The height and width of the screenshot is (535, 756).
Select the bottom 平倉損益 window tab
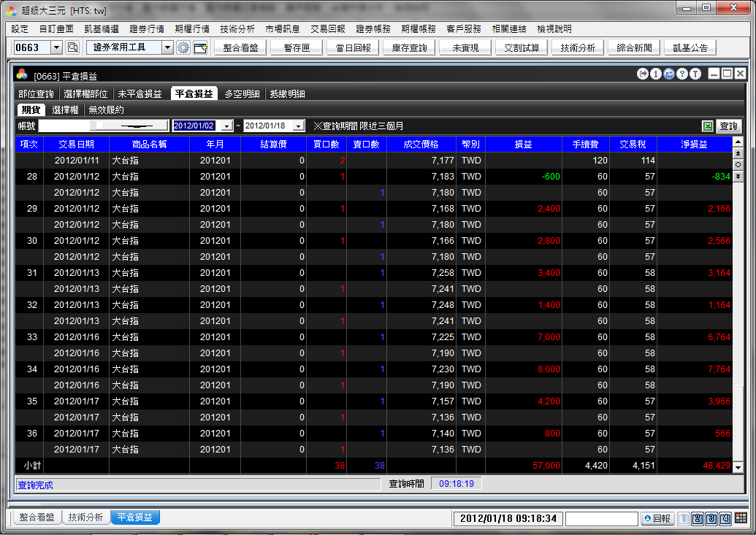(x=135, y=517)
